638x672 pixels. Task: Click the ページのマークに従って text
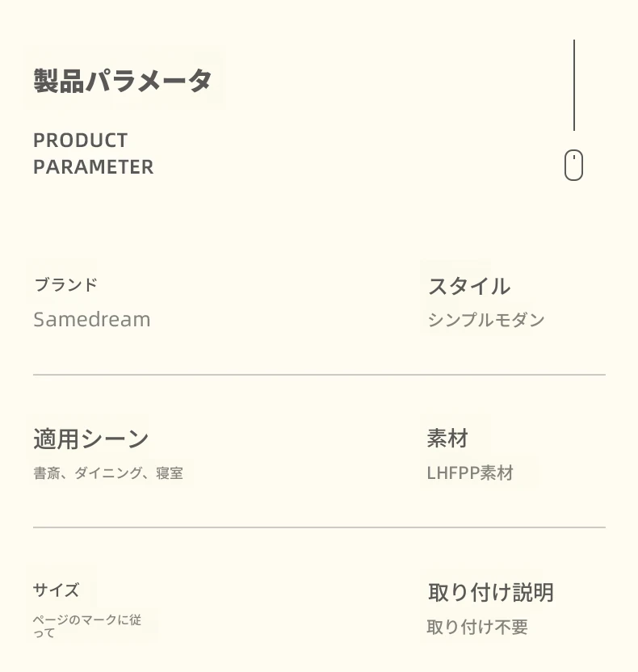87,626
